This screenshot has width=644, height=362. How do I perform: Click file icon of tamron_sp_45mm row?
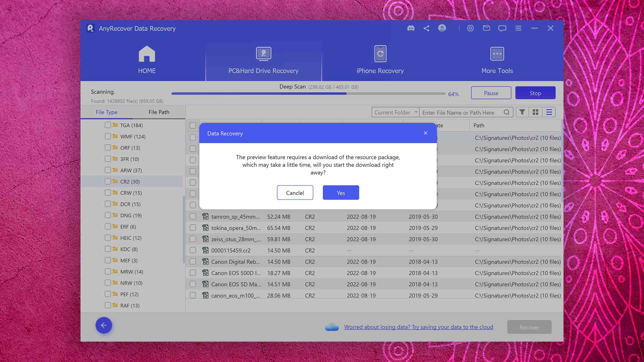pyautogui.click(x=205, y=216)
